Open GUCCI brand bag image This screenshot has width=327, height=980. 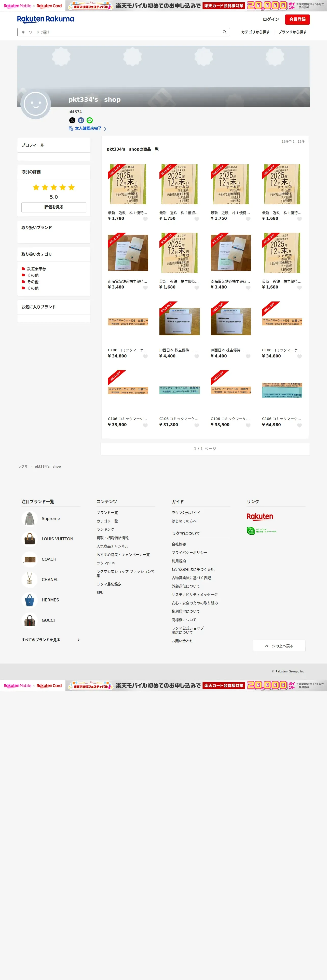[x=29, y=620]
